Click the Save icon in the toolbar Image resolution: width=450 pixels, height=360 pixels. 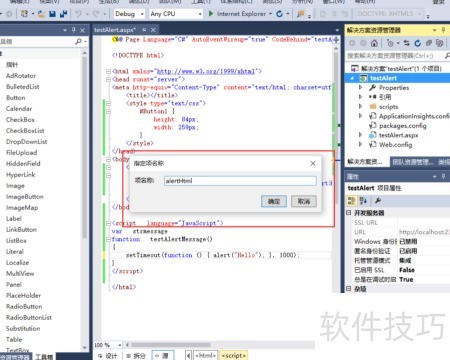pyautogui.click(x=52, y=14)
